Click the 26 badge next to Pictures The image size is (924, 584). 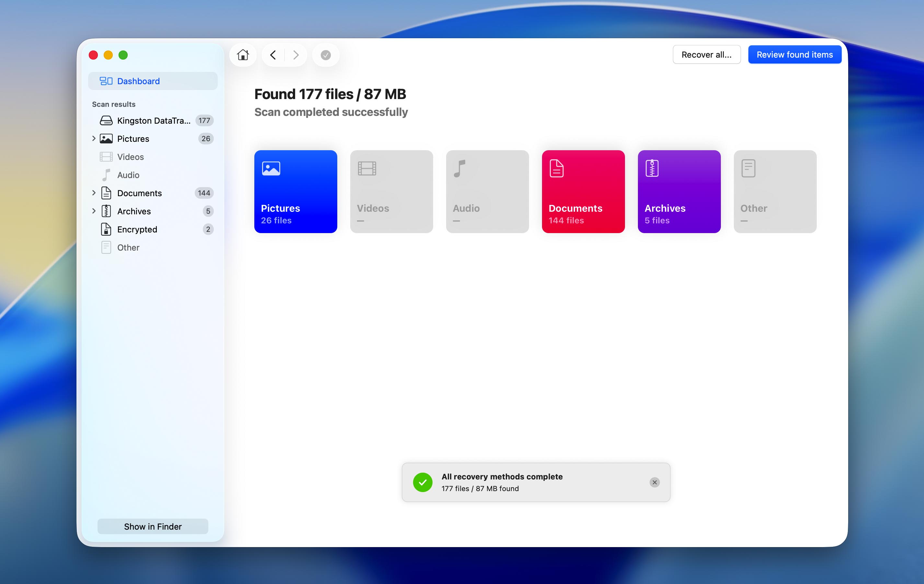tap(206, 139)
